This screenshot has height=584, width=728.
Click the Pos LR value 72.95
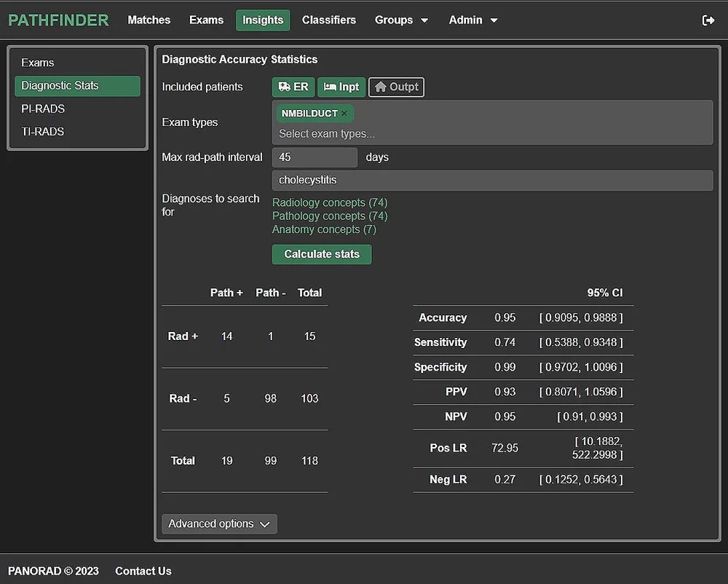pos(505,448)
